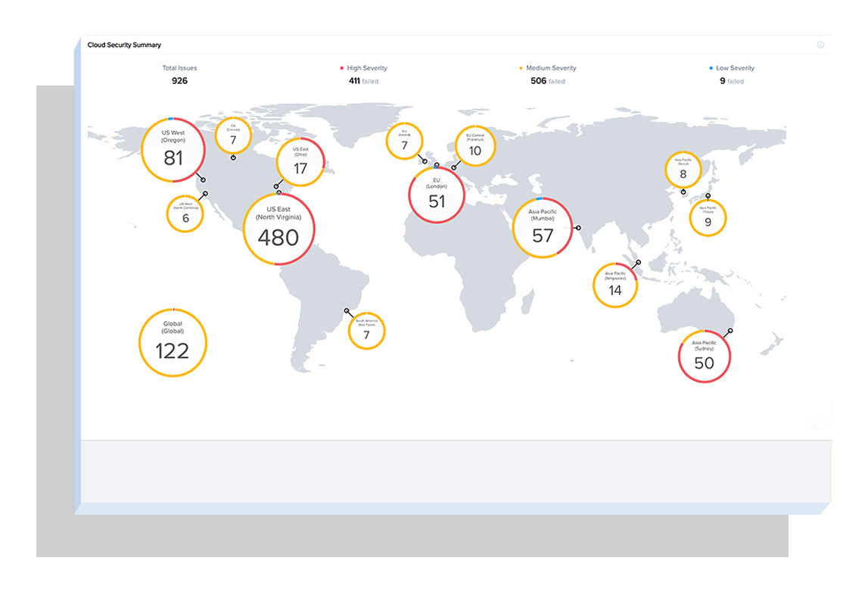Click the CA (Canada) region bubble
Screen dimensions: 868x592
tap(233, 136)
